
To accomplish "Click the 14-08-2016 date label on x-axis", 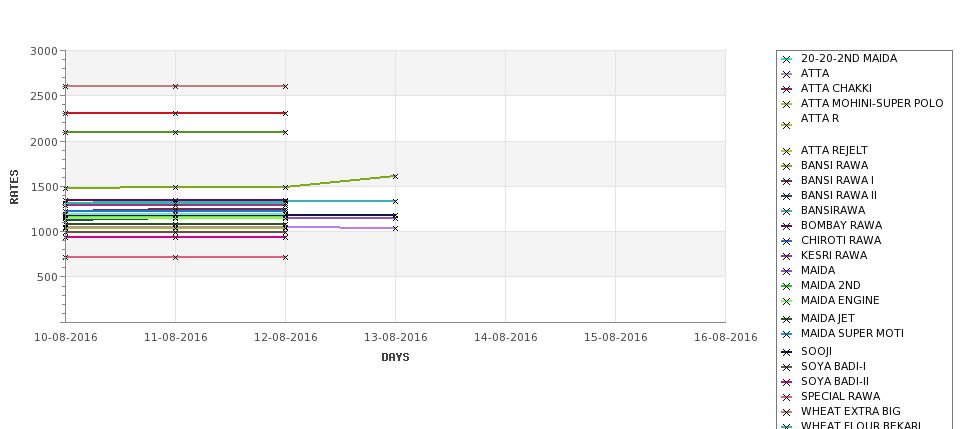I will pyautogui.click(x=505, y=337).
